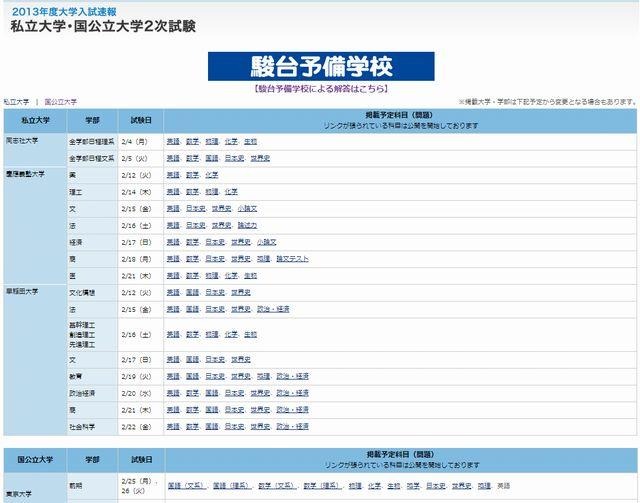Viewport: 640px width, 503px height.
Task: Open 小論文 for 慶應義塾大学 文 2/15
Action: click(247, 208)
